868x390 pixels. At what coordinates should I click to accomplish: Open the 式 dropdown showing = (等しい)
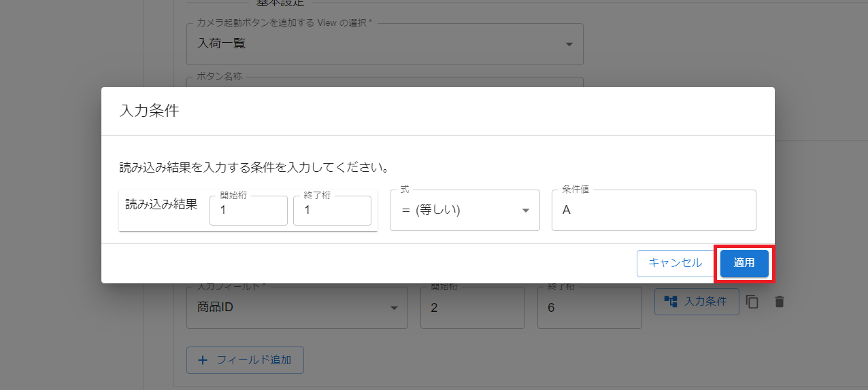pyautogui.click(x=465, y=210)
